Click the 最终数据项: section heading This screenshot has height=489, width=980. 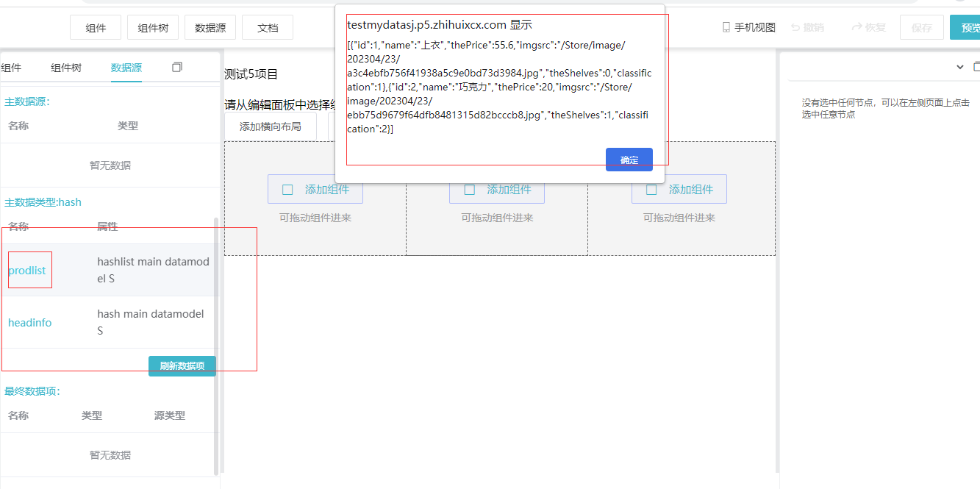coord(32,391)
